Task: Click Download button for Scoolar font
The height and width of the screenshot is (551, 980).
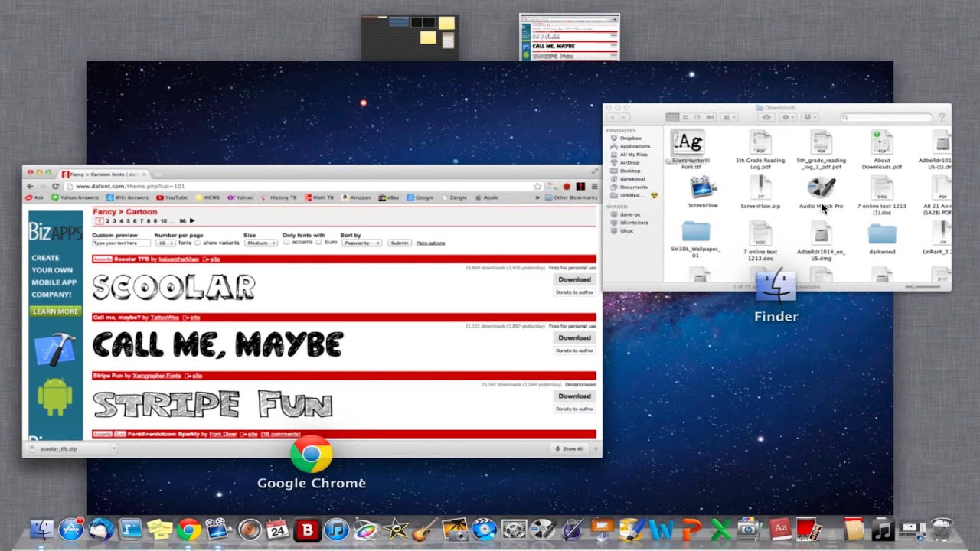Action: [x=574, y=279]
